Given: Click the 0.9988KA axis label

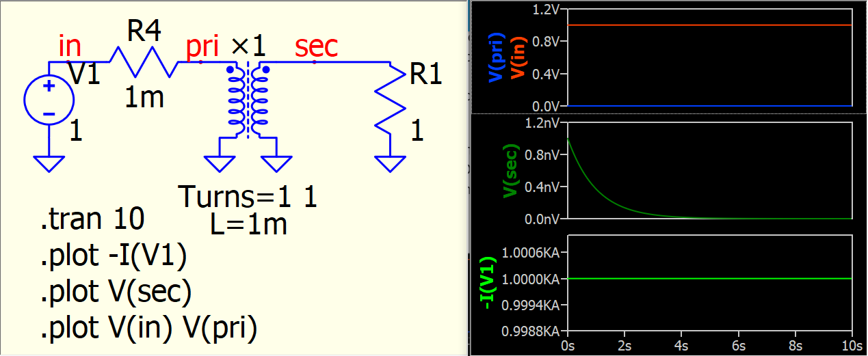Looking at the screenshot, I should tap(531, 331).
